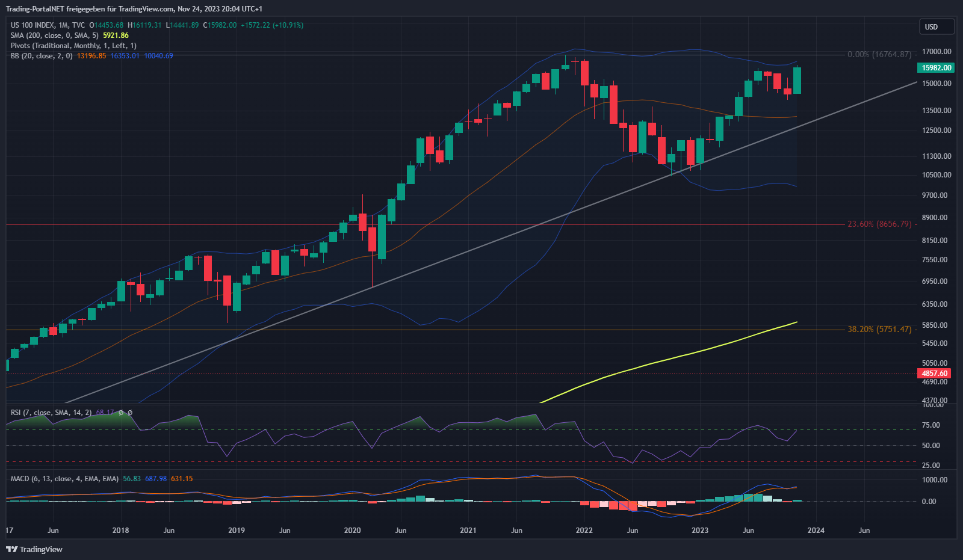Click the 2024 label on time axis
The height and width of the screenshot is (560, 963).
pos(816,531)
